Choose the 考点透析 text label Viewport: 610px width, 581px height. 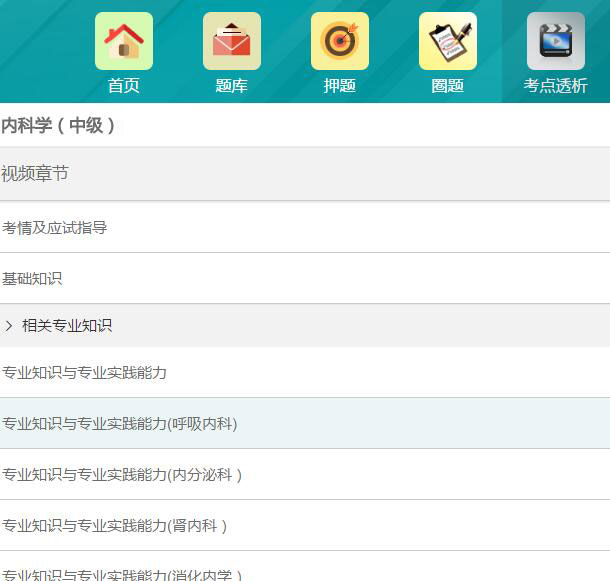click(x=556, y=86)
